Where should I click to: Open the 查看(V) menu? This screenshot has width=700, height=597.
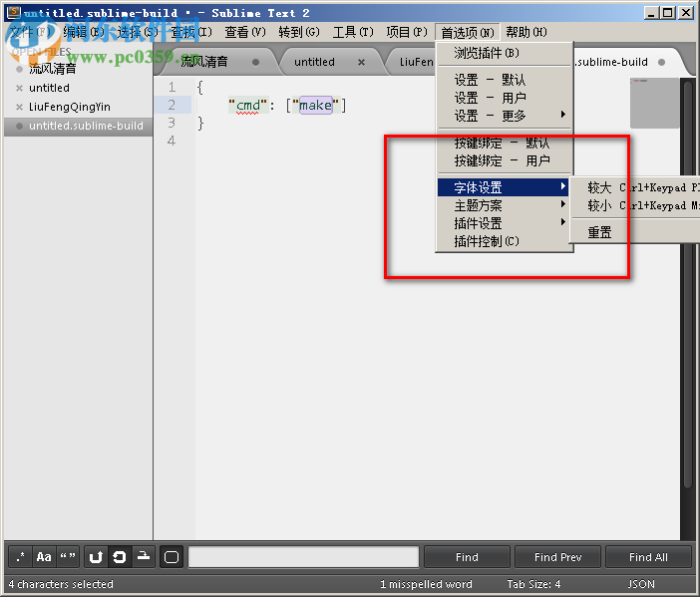(245, 32)
